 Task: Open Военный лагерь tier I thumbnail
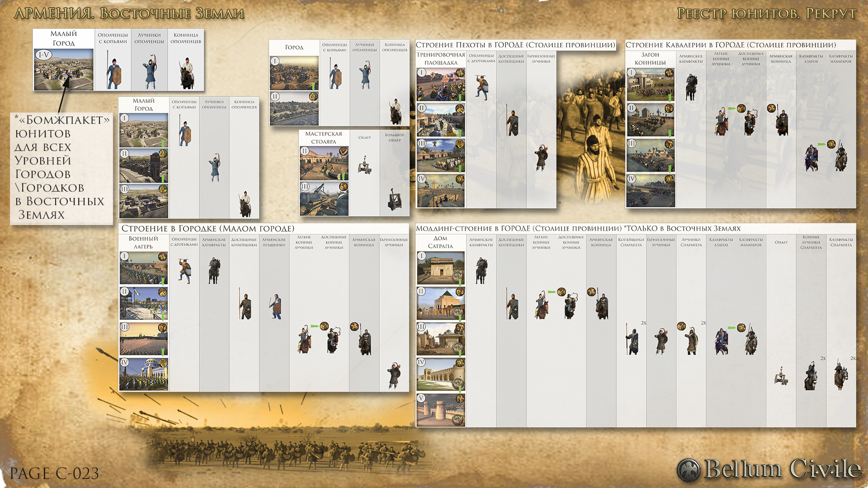144,268
